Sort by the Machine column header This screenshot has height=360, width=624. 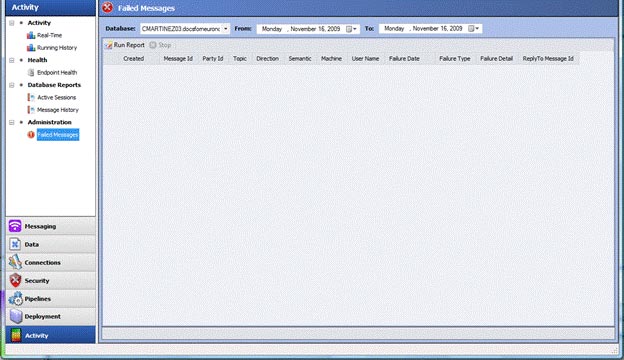pyautogui.click(x=331, y=58)
